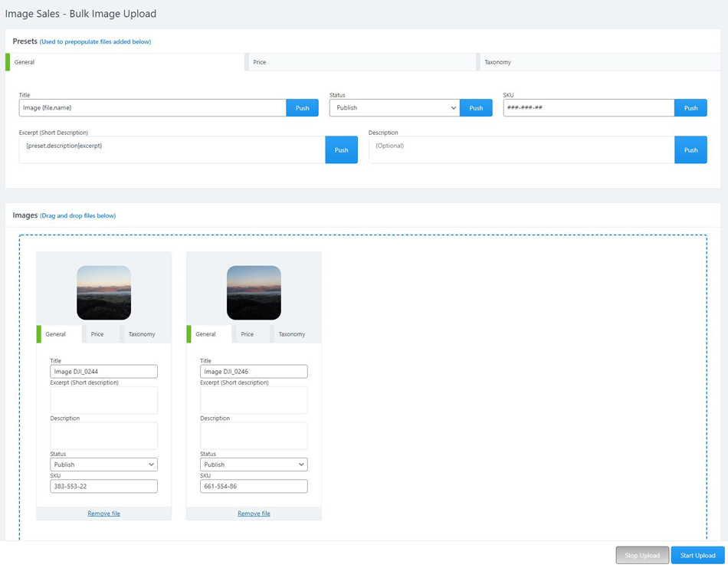Screen dimensions: 728x568
Task: Select the DJI_0244 image thumbnail
Action: point(103,293)
